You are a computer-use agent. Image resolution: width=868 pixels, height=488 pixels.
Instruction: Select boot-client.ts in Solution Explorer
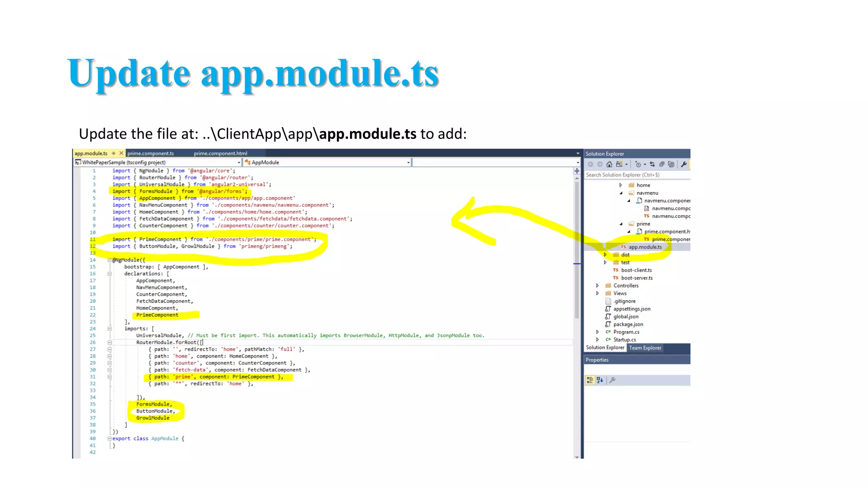637,270
